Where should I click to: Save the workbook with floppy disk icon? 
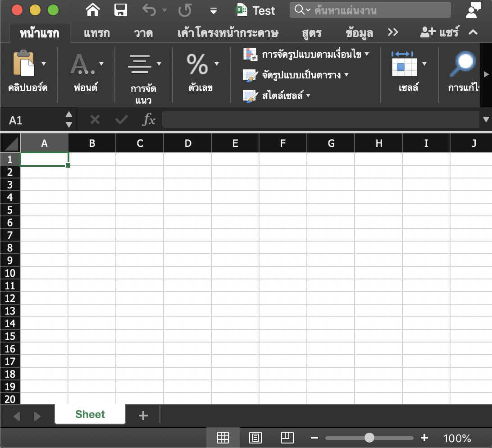click(121, 10)
